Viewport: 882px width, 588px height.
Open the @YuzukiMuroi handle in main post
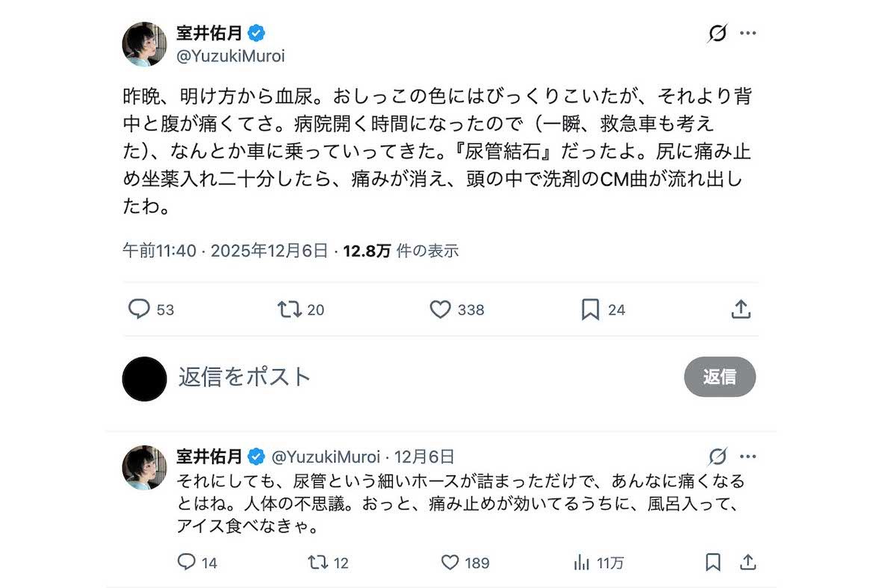231,56
